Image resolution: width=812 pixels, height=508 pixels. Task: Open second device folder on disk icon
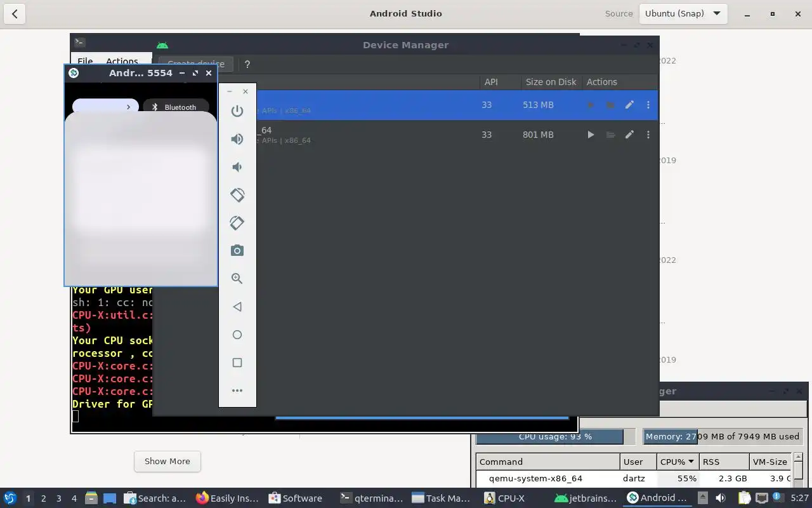click(610, 135)
